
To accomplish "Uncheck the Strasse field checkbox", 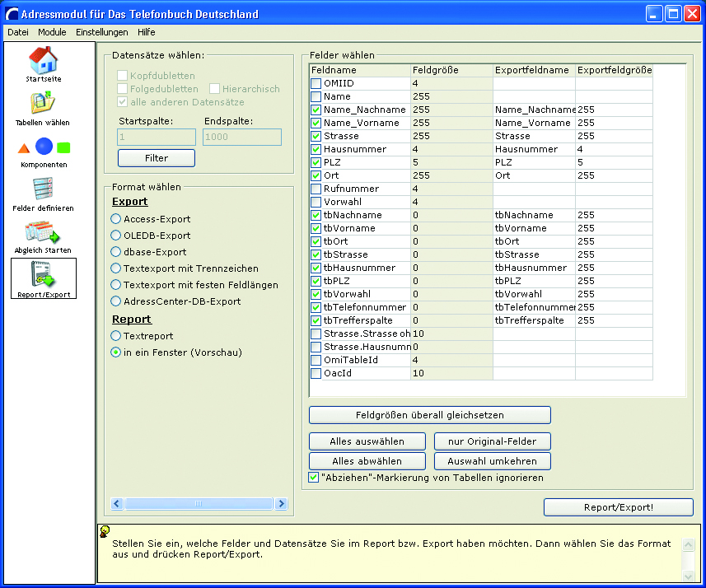I will point(316,136).
